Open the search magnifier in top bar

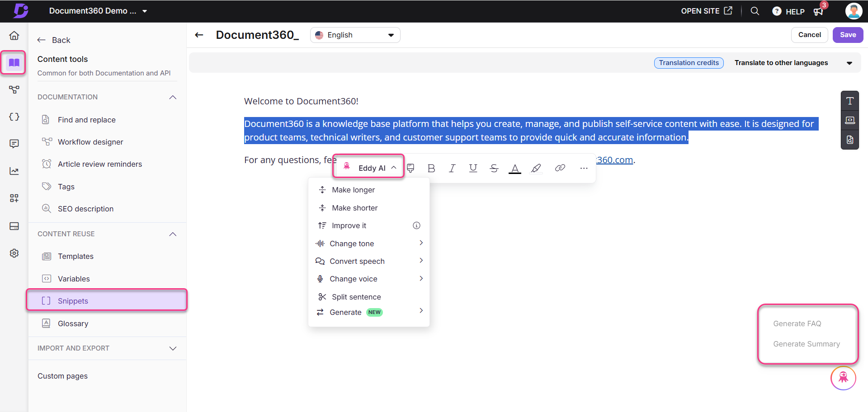(x=755, y=11)
